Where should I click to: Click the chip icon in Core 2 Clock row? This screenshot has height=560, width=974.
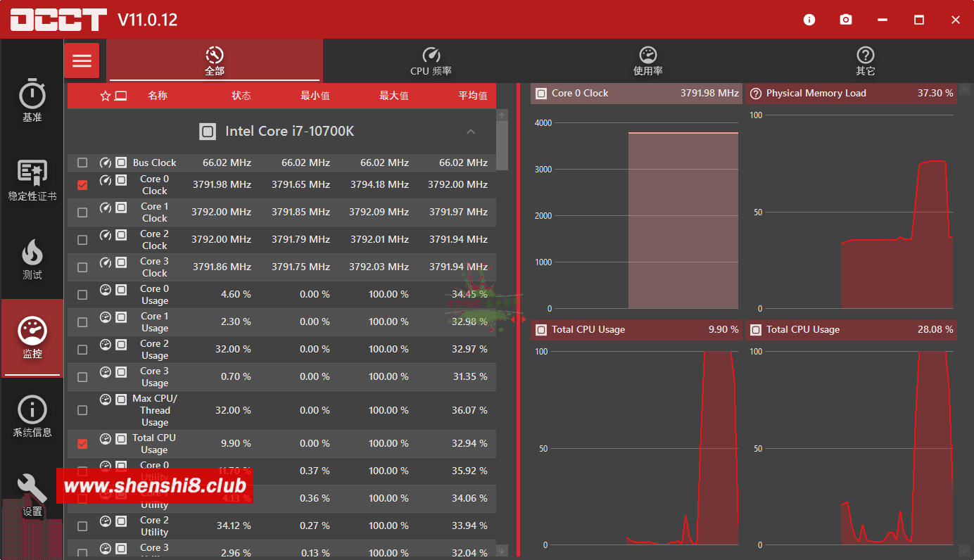click(121, 235)
